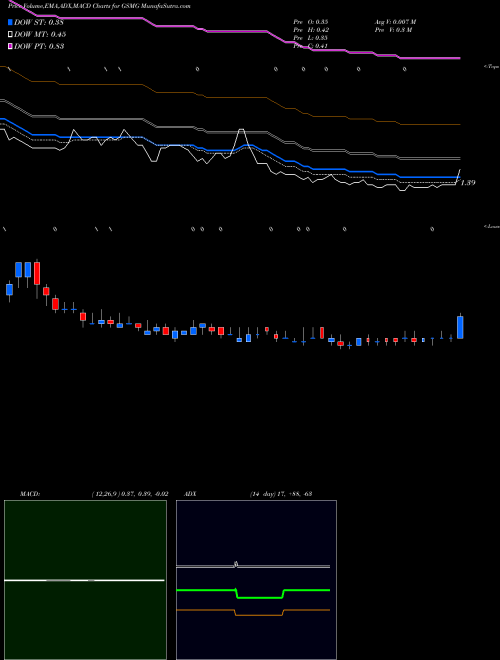Click the last large blue candlestick
This screenshot has height=660, width=500.
[x=460, y=327]
